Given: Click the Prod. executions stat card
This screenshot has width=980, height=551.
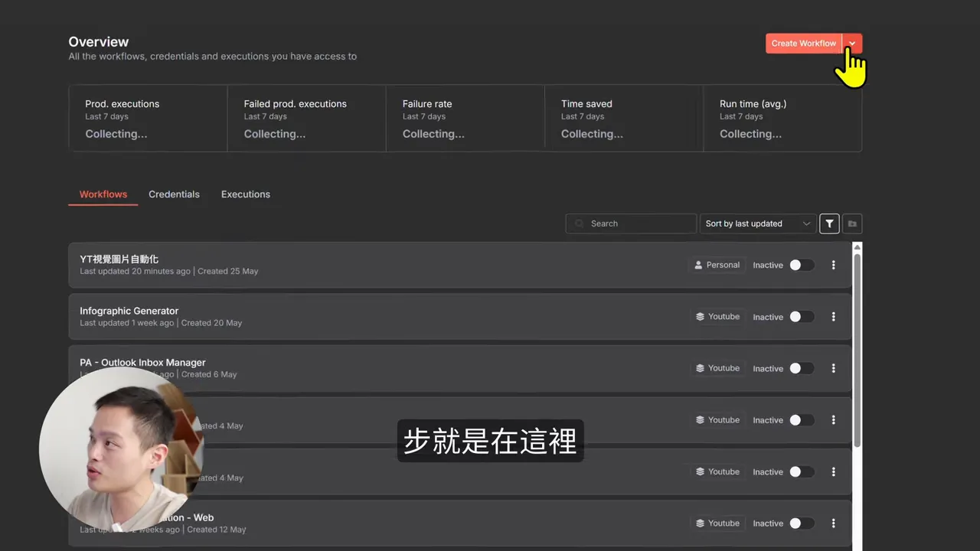Looking at the screenshot, I should pos(148,119).
